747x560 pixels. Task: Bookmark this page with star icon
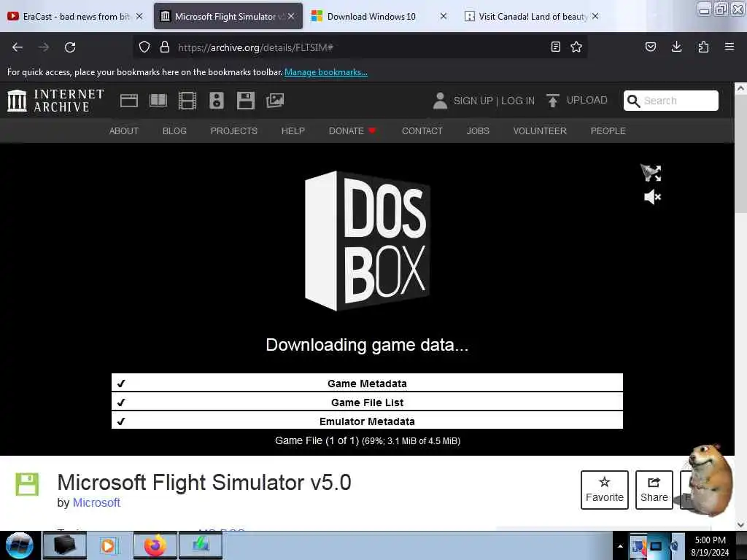[576, 47]
